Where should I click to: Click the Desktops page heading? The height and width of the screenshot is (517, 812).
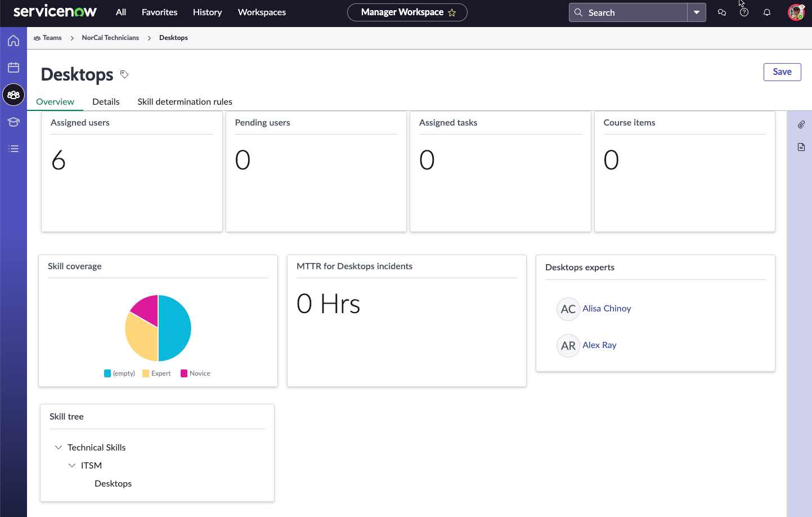pos(77,74)
